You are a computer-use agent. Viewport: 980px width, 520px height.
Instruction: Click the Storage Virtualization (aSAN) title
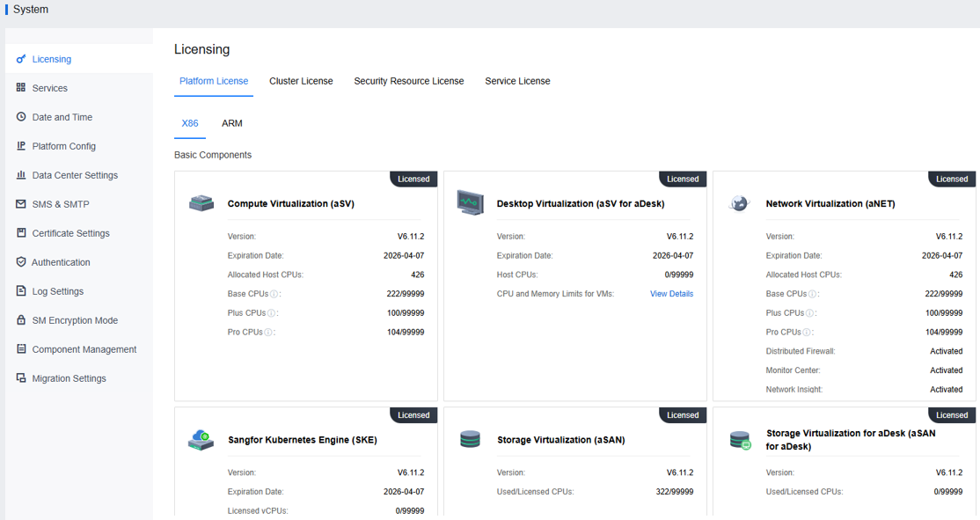point(561,440)
